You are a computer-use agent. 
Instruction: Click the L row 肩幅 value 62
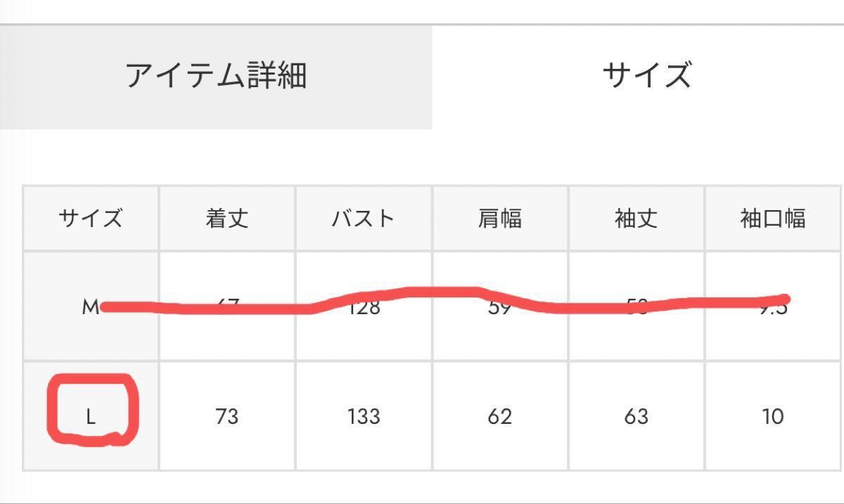tap(500, 416)
